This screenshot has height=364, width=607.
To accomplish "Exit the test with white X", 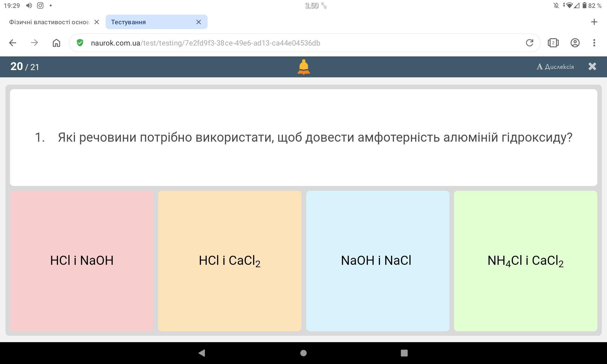I will tap(592, 66).
